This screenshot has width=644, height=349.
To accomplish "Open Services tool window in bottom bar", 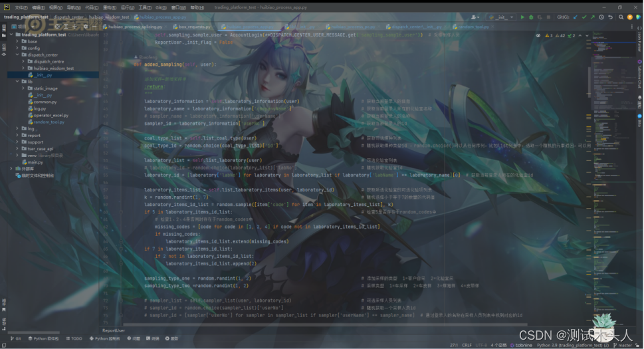I will [x=171, y=339].
